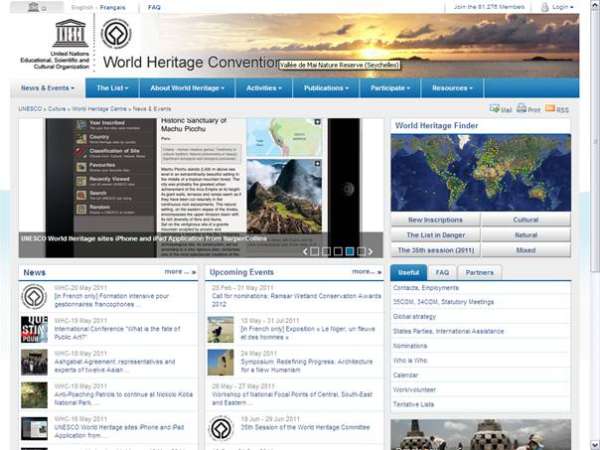The width and height of the screenshot is (600, 450).
Task: Click FAQ link in top bar
Action: click(154, 7)
